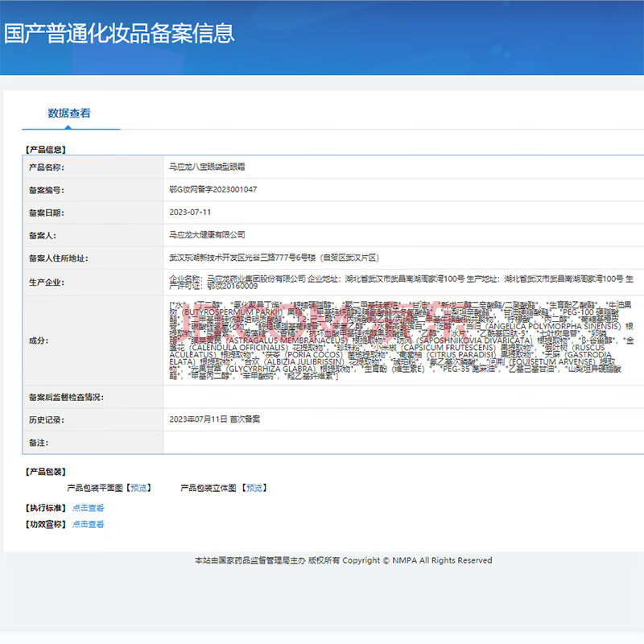Click the 成分 row label

39,341
